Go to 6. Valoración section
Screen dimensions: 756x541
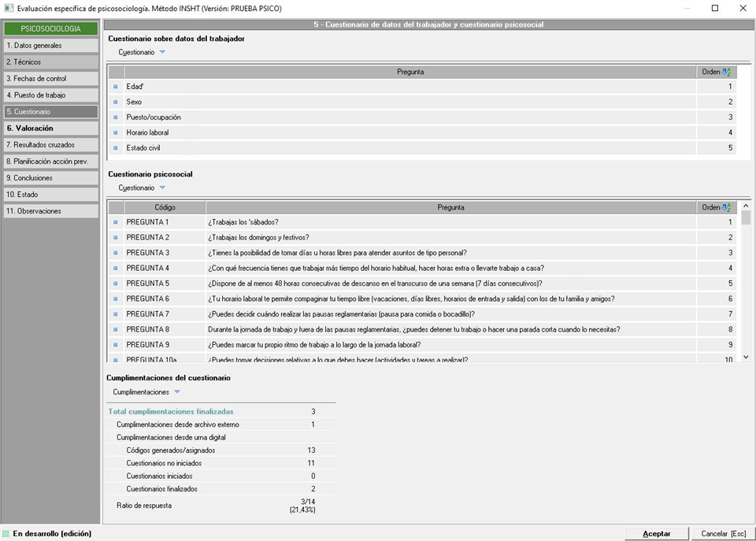50,128
